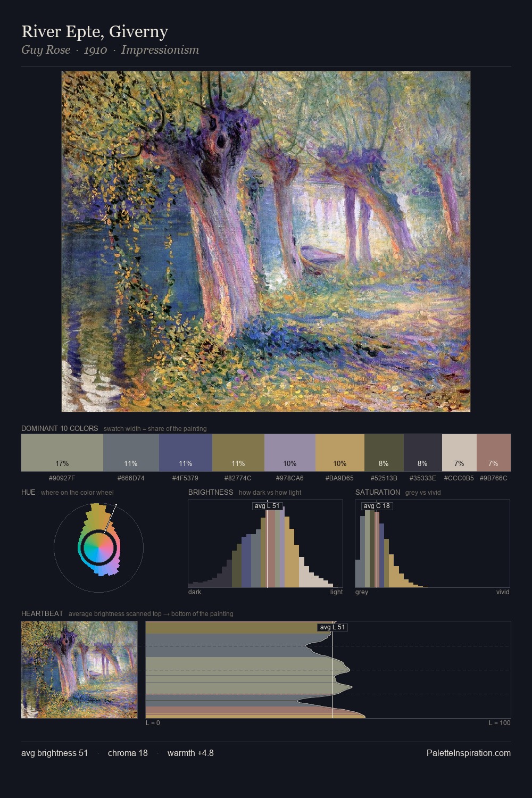This screenshot has height=798, width=532.
Task: Click 'chroma 18' in footer
Action: click(x=128, y=753)
